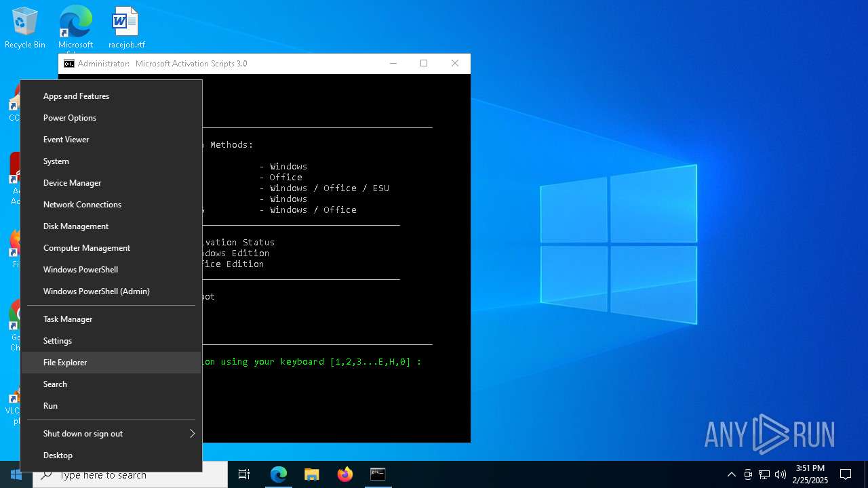Open the volume control tray icon
Viewport: 868px width, 488px height.
(781, 474)
